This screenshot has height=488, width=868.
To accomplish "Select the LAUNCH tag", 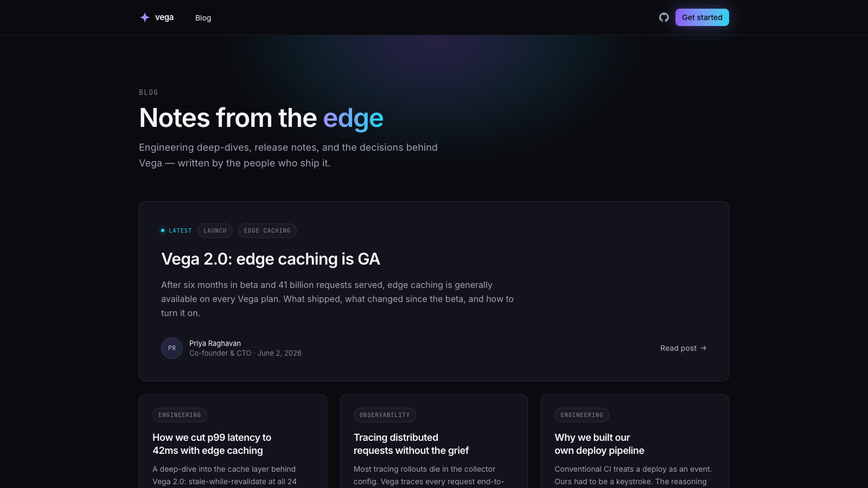I will [x=215, y=230].
